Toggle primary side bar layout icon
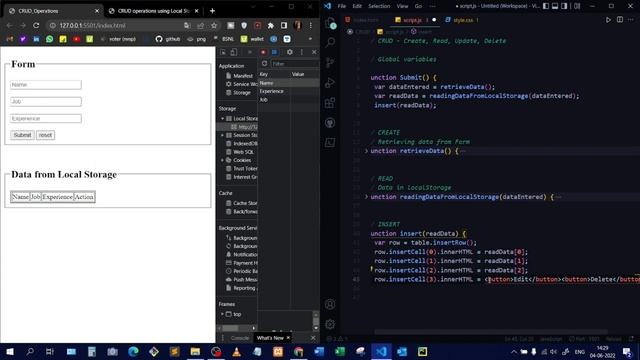 click(x=546, y=6)
